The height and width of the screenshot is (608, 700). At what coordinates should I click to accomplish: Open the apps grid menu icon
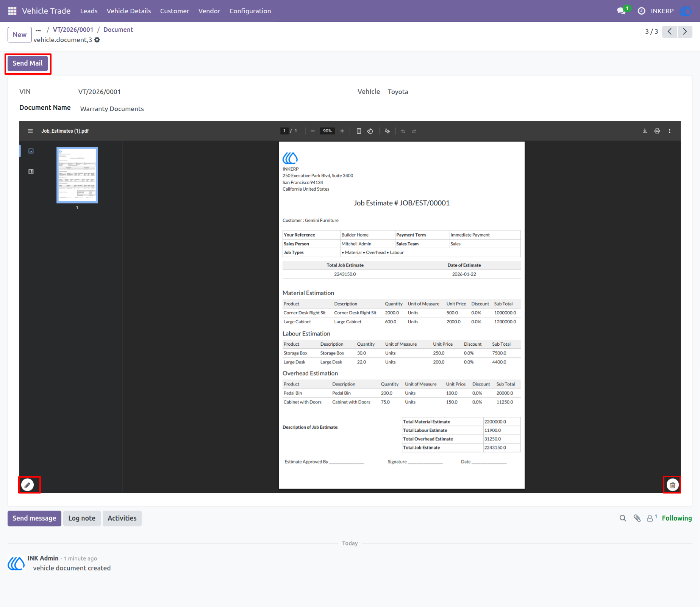coord(12,11)
